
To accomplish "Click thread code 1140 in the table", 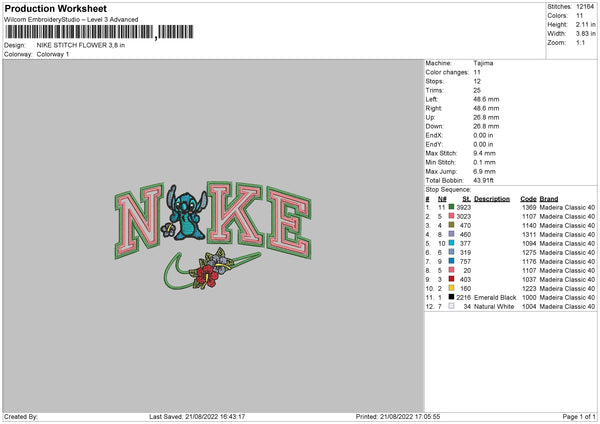I will tap(529, 225).
